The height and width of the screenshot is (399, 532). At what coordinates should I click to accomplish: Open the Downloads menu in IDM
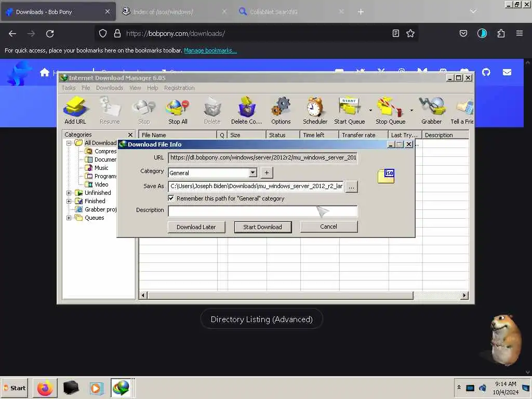click(110, 88)
